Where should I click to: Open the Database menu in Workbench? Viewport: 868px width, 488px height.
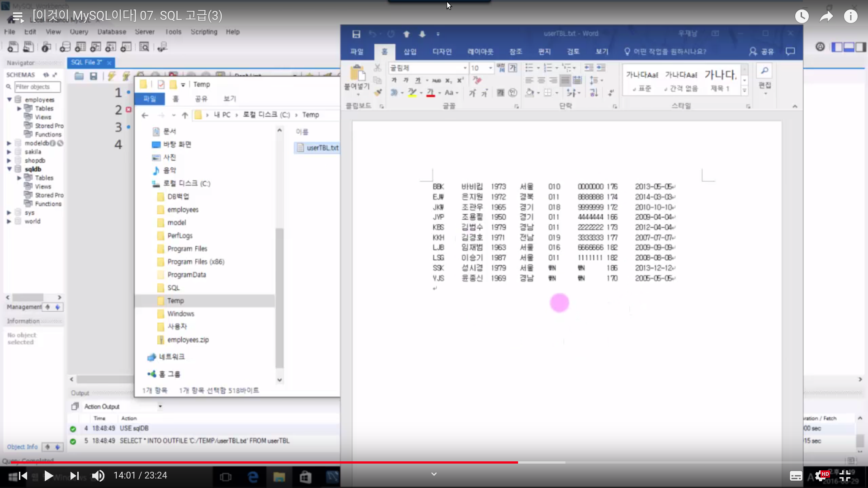point(112,32)
